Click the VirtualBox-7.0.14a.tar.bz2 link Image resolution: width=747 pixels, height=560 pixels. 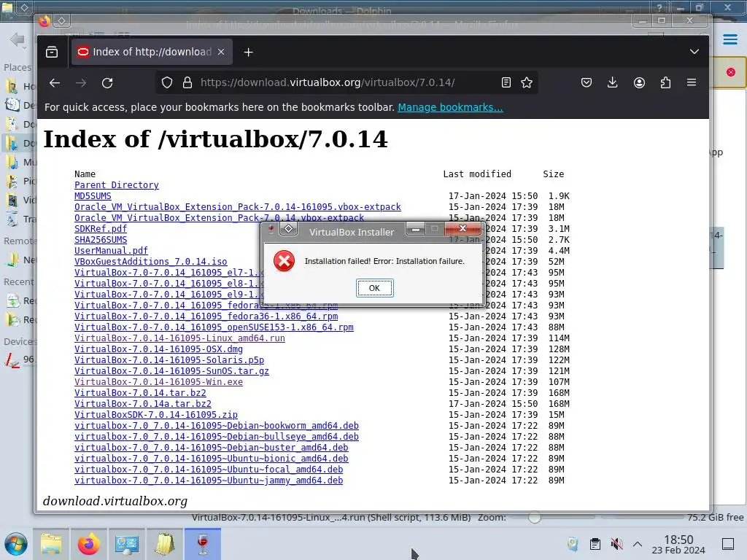coord(143,404)
